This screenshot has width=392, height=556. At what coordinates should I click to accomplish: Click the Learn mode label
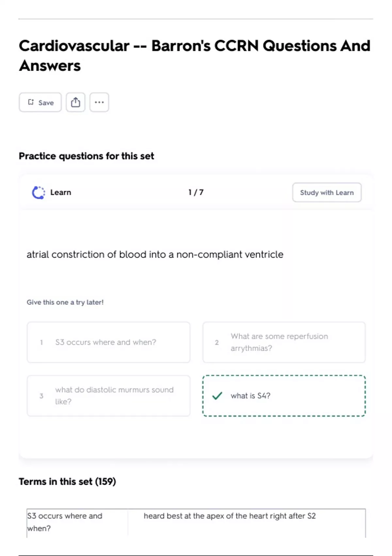pos(61,193)
